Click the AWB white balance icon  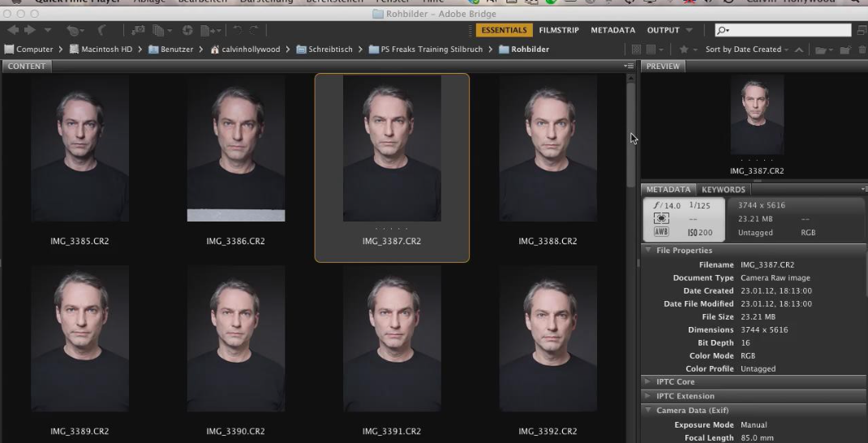coord(661,232)
